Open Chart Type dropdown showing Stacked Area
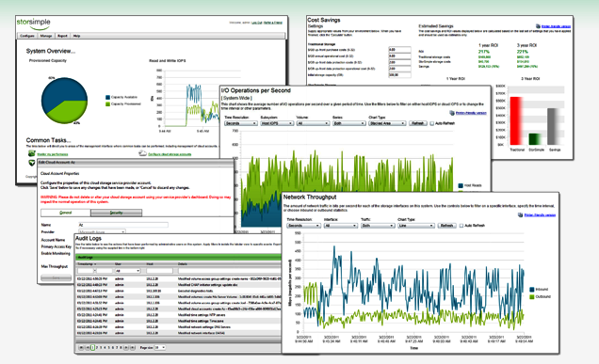This screenshot has height=364, width=599. pyautogui.click(x=387, y=123)
